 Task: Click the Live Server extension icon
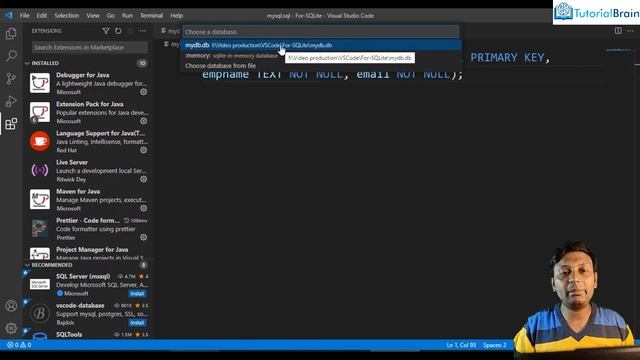[40, 170]
